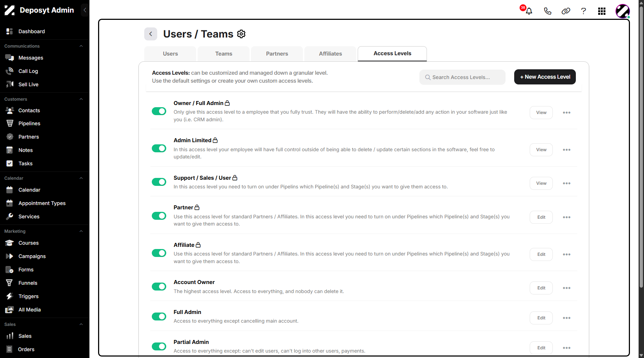Toggle Account Owner access level
The image size is (644, 358).
coord(159,287)
